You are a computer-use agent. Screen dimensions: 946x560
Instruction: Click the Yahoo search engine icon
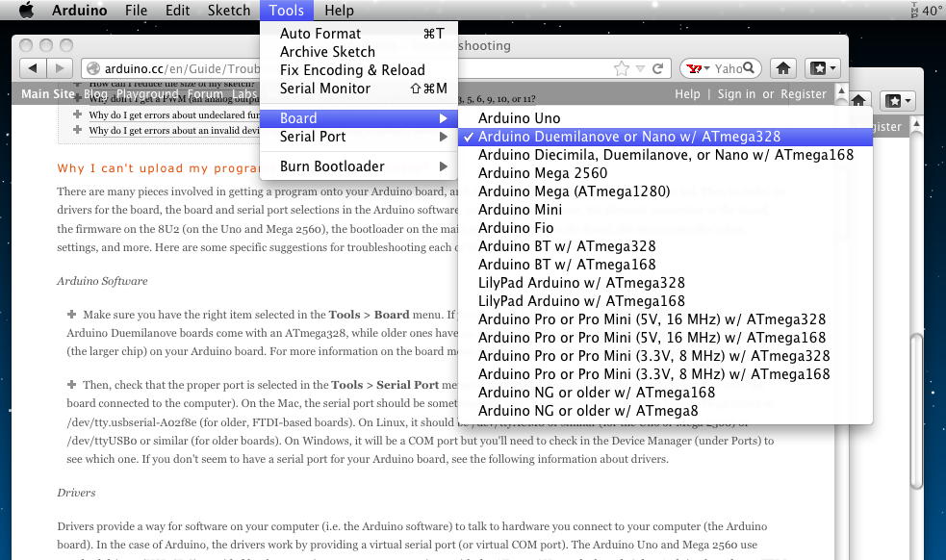click(x=694, y=68)
